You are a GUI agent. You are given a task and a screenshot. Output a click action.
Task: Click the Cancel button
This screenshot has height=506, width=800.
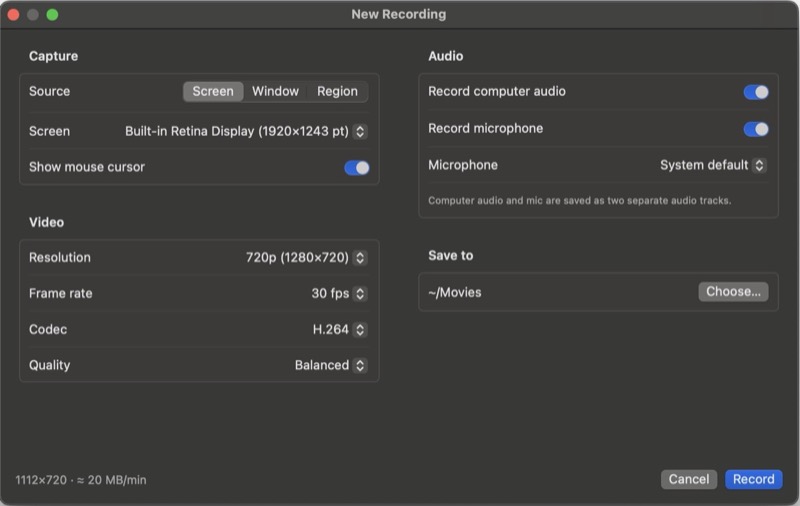(x=689, y=479)
